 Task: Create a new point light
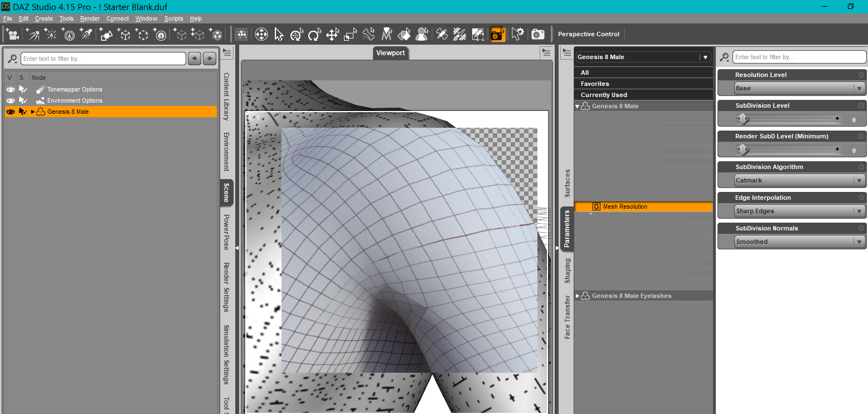tap(51, 34)
